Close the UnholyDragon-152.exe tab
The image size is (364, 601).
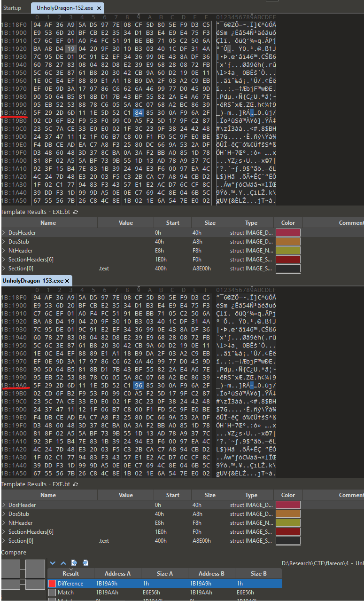click(100, 8)
